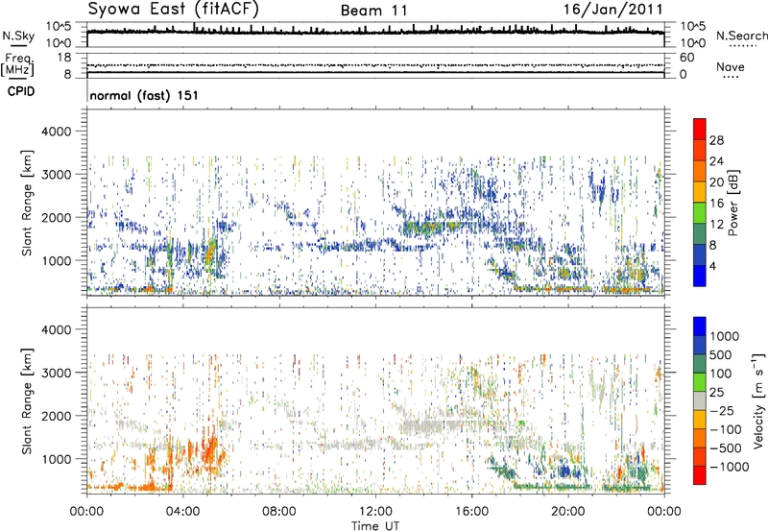Click the N.Sky noise trace in top strip
The image size is (768, 532).
point(375,32)
